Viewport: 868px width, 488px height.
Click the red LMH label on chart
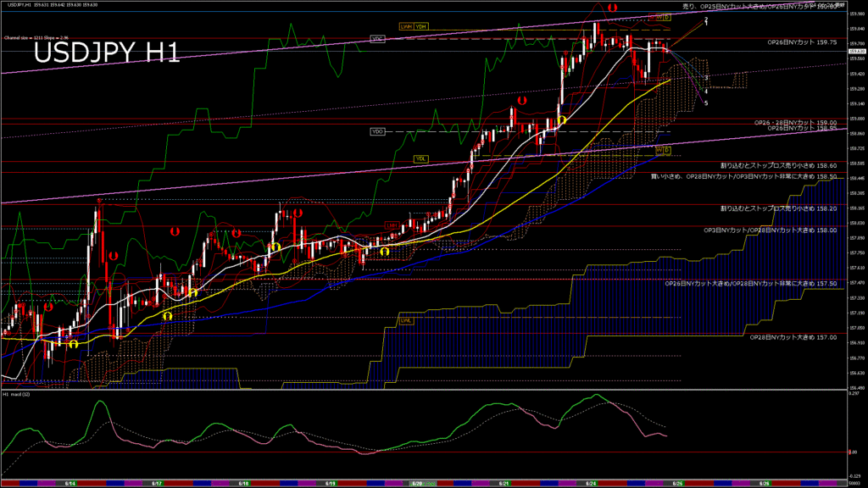pos(393,225)
